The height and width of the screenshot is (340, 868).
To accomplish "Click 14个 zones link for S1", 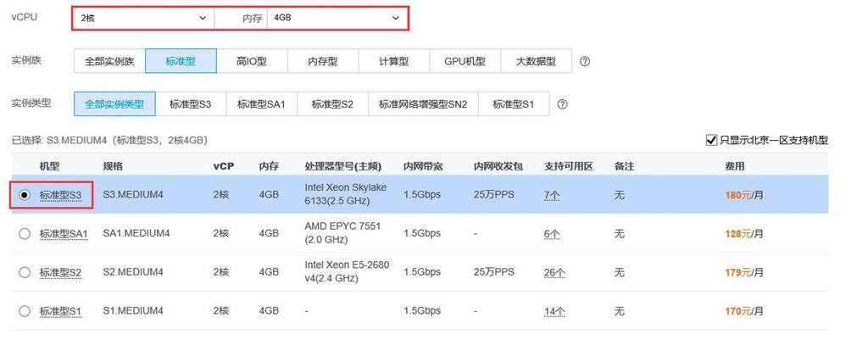I will click(553, 311).
